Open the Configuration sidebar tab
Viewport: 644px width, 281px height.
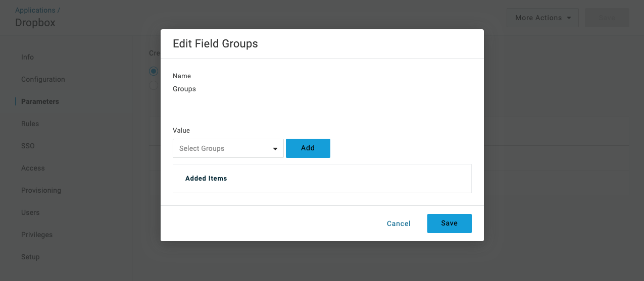pos(43,79)
